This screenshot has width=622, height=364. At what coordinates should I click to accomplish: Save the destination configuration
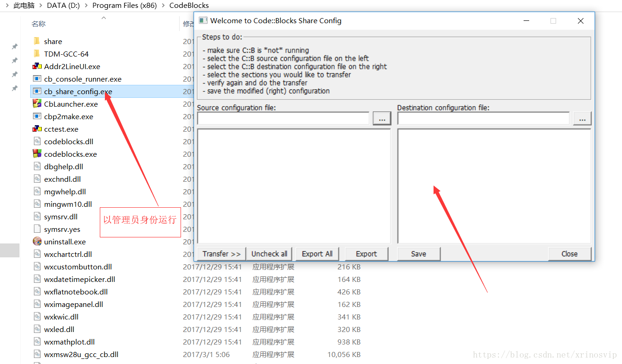(x=419, y=254)
